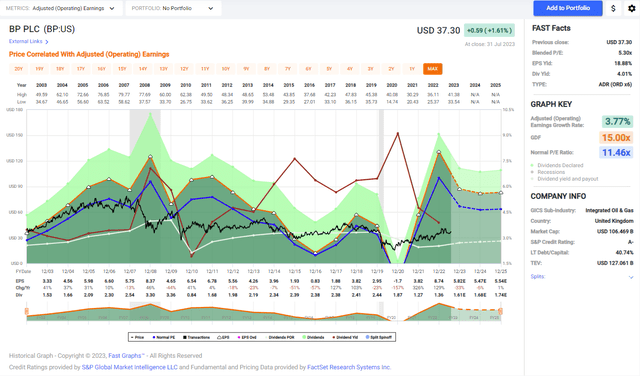Toggle the Price legend marker

[132, 337]
